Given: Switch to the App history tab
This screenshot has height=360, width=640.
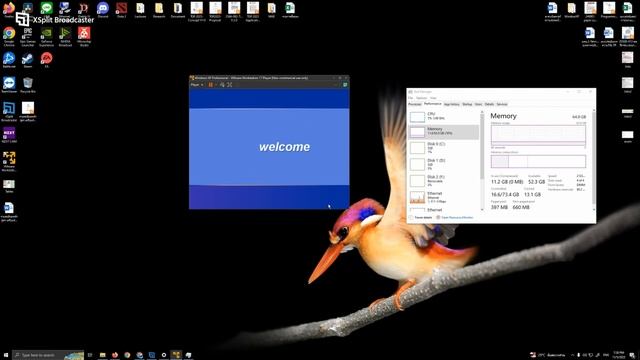Looking at the screenshot, I should pyautogui.click(x=451, y=104).
